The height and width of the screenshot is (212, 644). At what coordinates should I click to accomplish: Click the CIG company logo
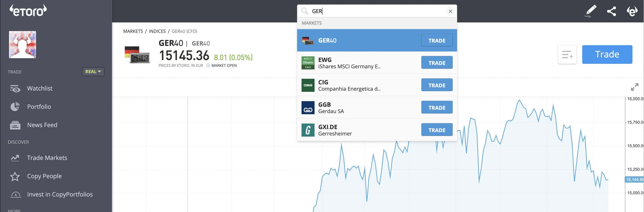(x=308, y=85)
